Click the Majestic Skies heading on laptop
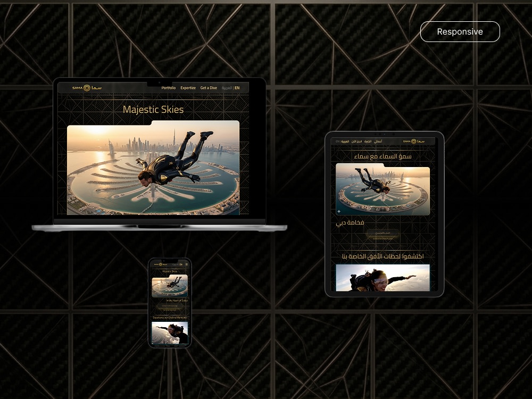Image resolution: width=532 pixels, height=399 pixels. pos(153,109)
